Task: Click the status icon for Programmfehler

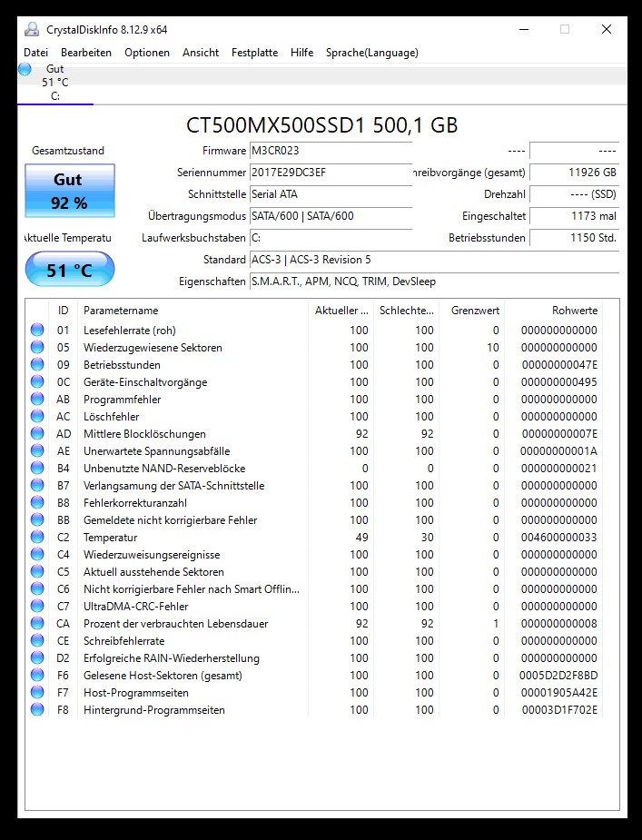Action: [x=37, y=399]
